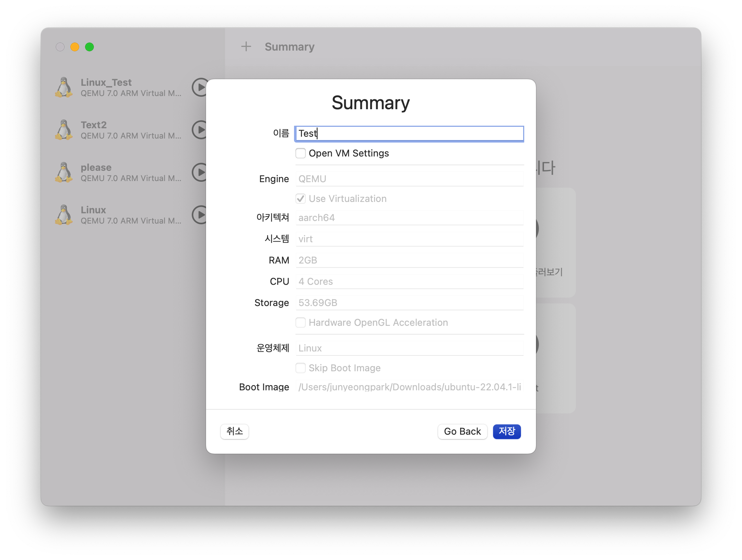Click the green fullscreen window button
The height and width of the screenshot is (560, 742).
click(x=89, y=47)
